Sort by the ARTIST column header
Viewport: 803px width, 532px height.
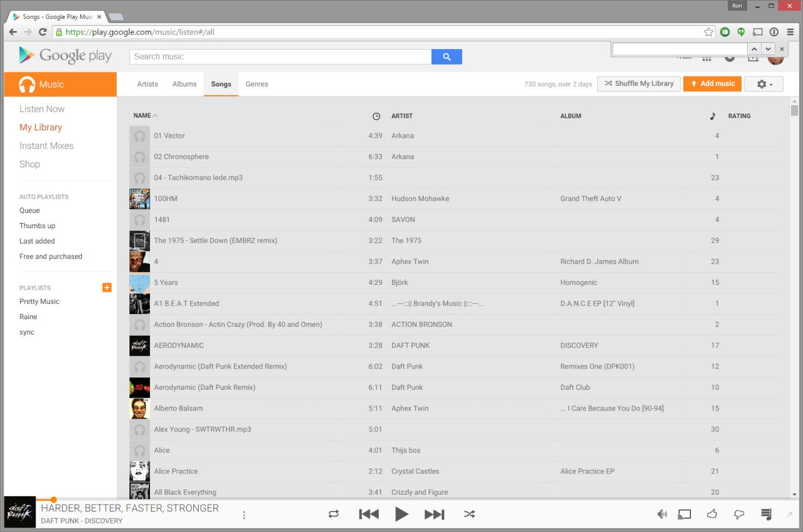coord(402,116)
